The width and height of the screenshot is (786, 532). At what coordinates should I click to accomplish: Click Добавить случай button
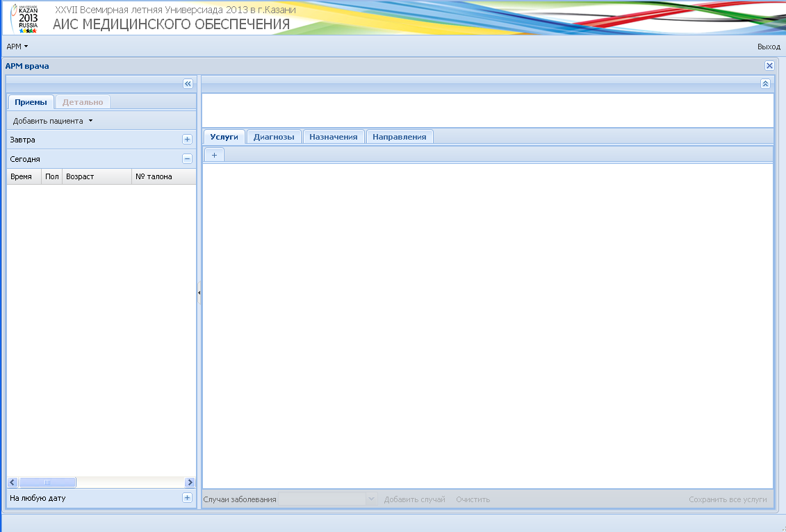pyautogui.click(x=415, y=499)
